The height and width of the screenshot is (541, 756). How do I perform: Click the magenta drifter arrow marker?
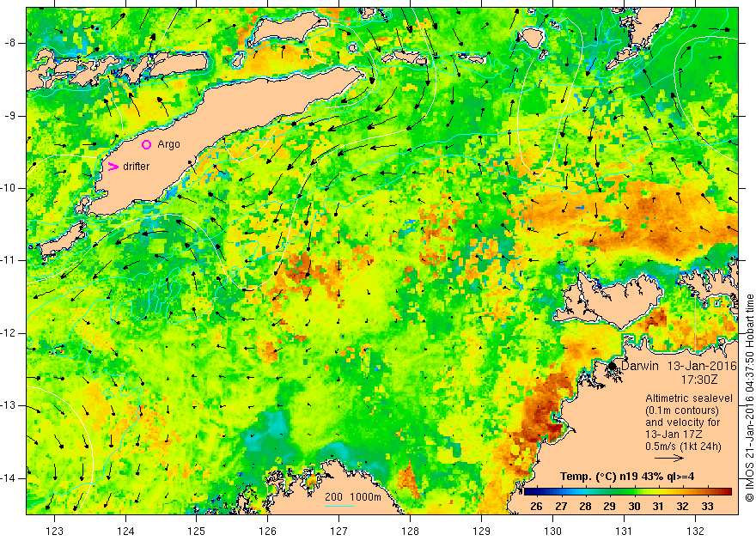(113, 167)
